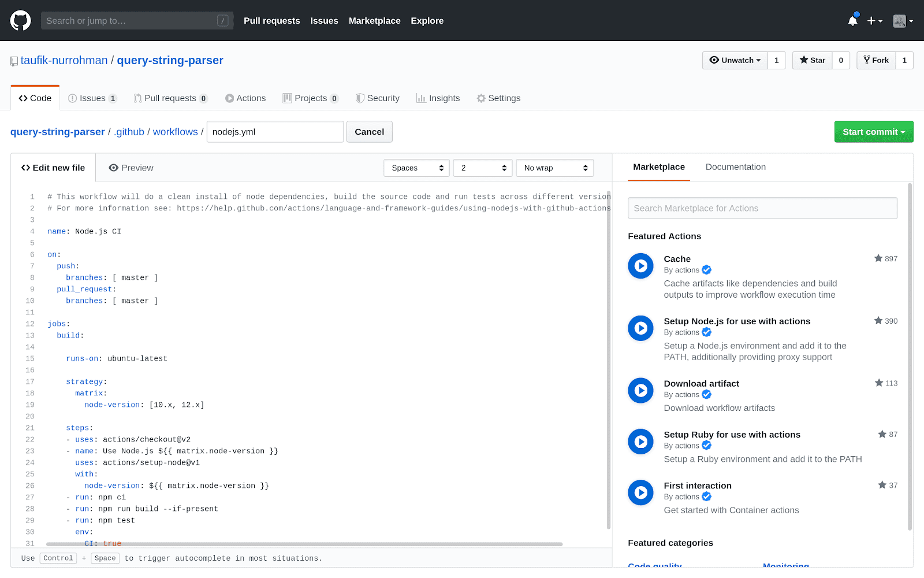Switch to the Settings tab
The width and height of the screenshot is (924, 578).
tap(498, 98)
